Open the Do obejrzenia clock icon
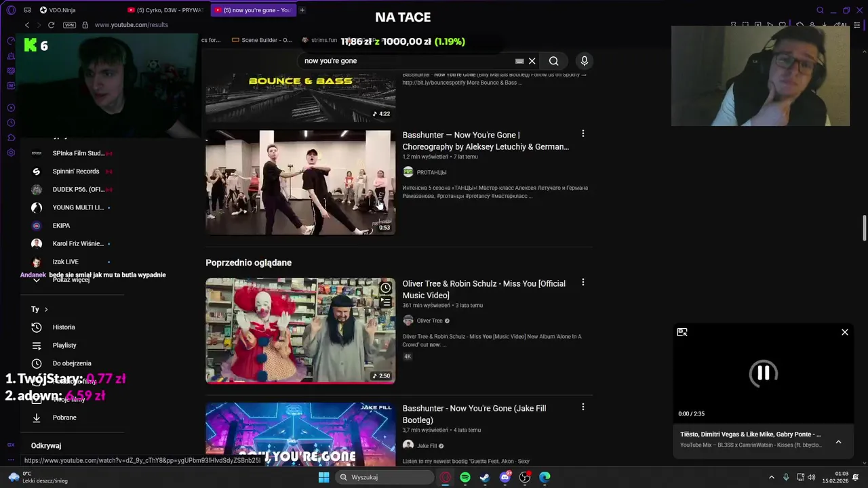Image resolution: width=868 pixels, height=488 pixels. pyautogui.click(x=37, y=363)
